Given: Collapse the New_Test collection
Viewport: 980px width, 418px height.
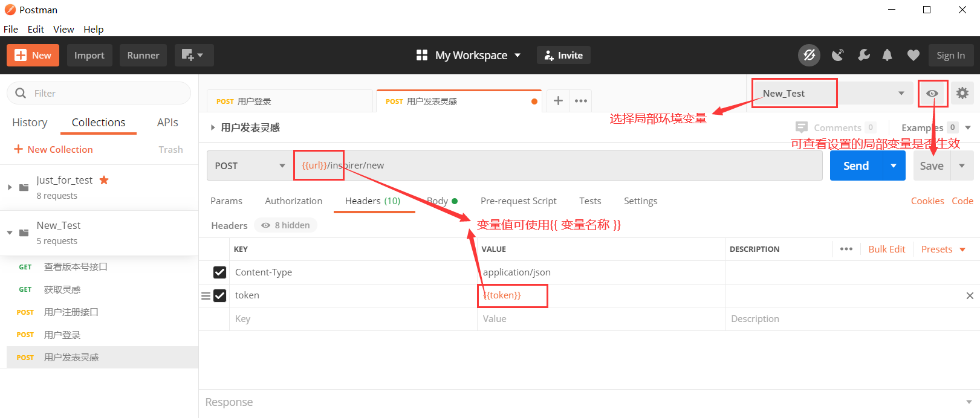Looking at the screenshot, I should [x=10, y=233].
